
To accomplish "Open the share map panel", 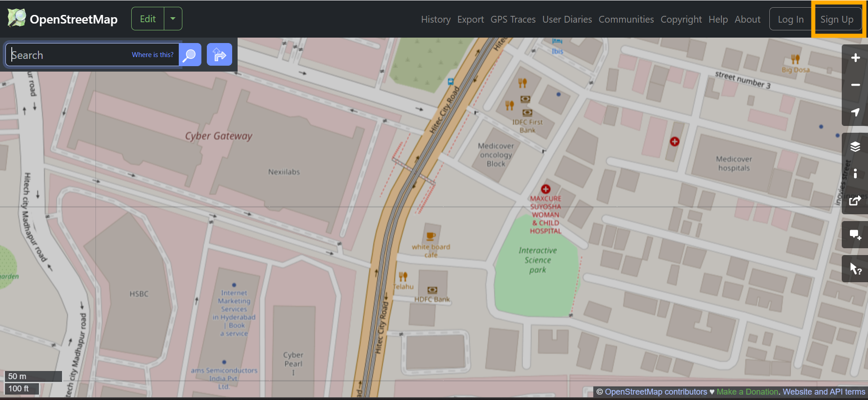I will pyautogui.click(x=855, y=201).
